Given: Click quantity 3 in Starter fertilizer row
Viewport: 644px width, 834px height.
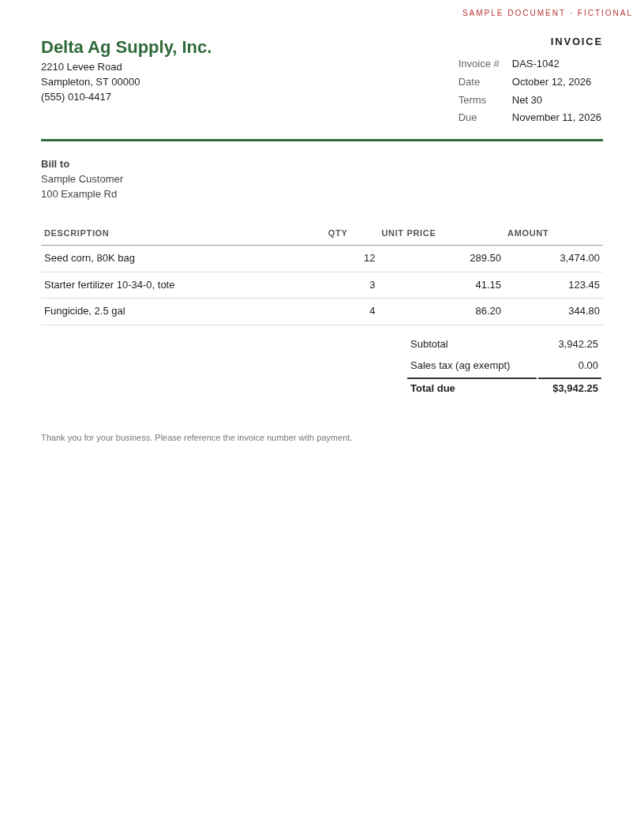Looking at the screenshot, I should click(x=373, y=284).
